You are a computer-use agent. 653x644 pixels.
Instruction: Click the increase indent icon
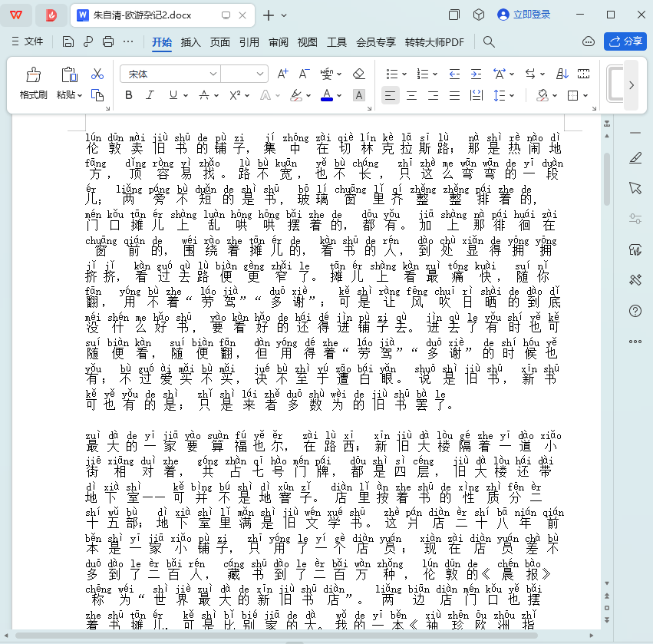pos(476,74)
